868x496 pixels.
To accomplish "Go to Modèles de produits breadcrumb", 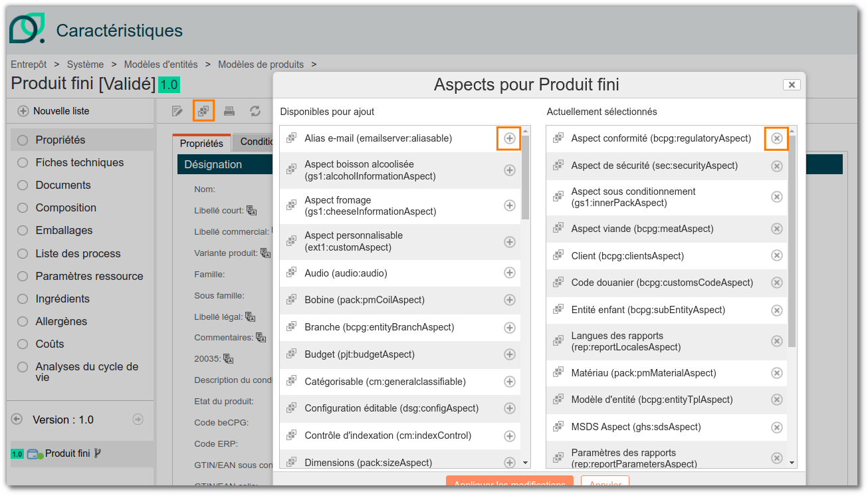I will (261, 64).
